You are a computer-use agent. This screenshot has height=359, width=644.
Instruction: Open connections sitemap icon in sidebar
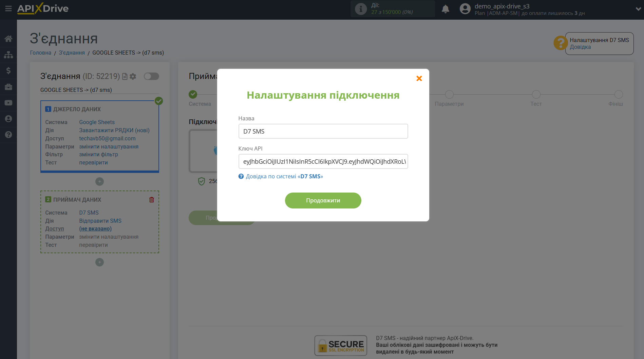pyautogui.click(x=8, y=55)
